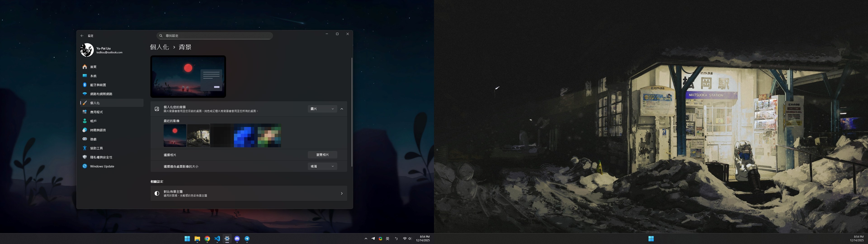This screenshot has height=244, width=868.
Task: Collapse the 個人化您的背景 section
Action: pyautogui.click(x=342, y=109)
